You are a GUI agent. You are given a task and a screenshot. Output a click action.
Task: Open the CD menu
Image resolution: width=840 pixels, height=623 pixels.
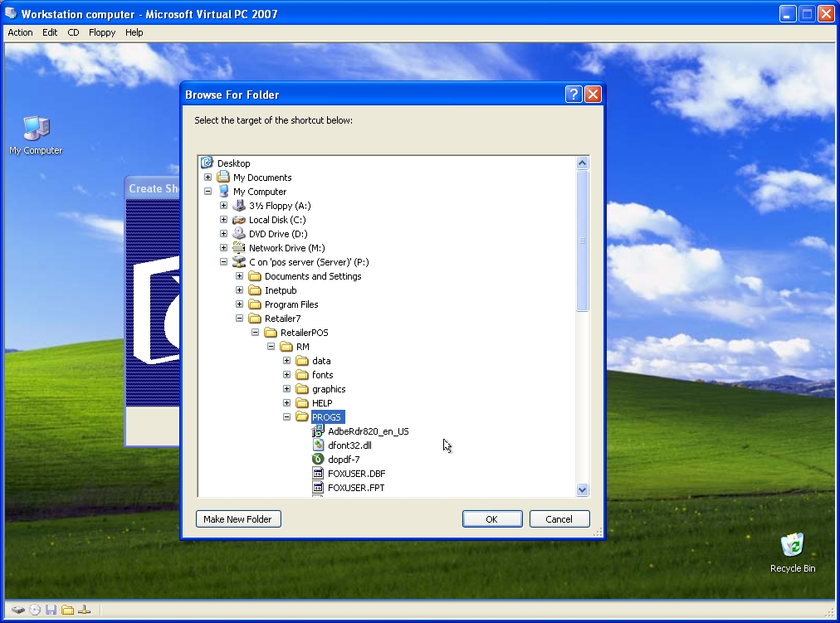pos(73,32)
